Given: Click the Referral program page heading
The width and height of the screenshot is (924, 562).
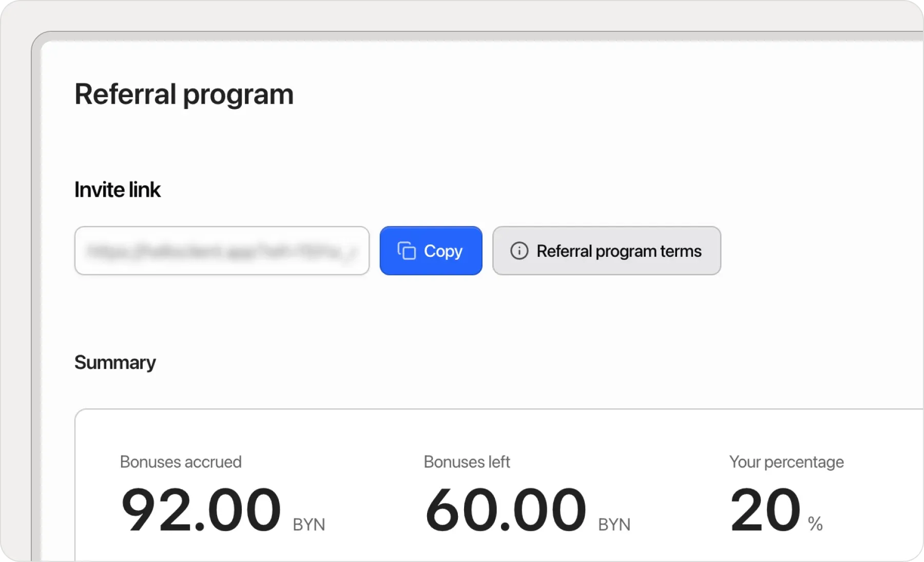Looking at the screenshot, I should (184, 94).
